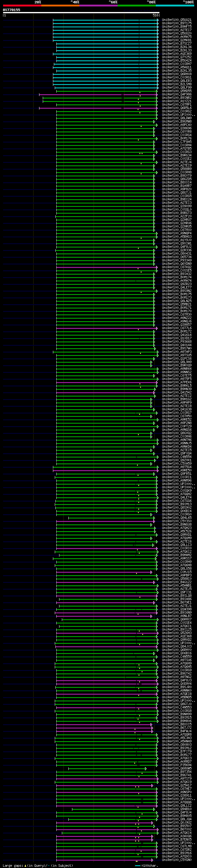Select the UniRef100_A5AQ11 label
This screenshot has width=197, height=868.
[x=177, y=67]
